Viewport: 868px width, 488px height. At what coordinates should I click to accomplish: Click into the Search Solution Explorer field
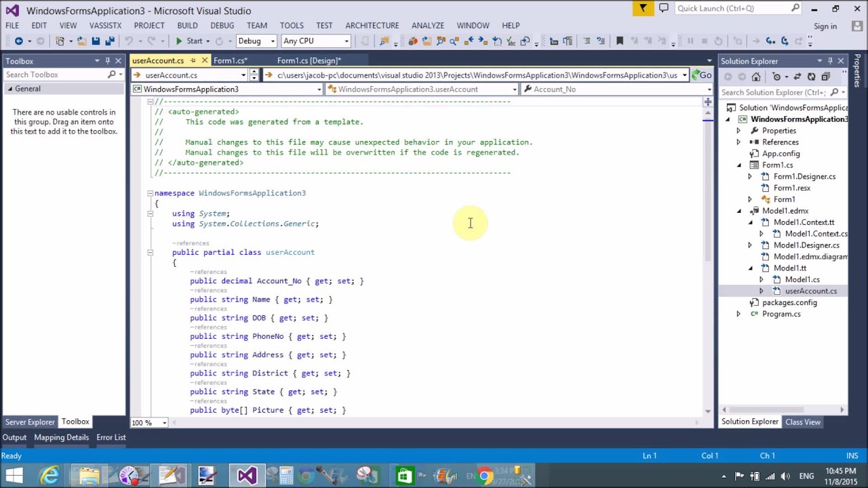(x=773, y=92)
